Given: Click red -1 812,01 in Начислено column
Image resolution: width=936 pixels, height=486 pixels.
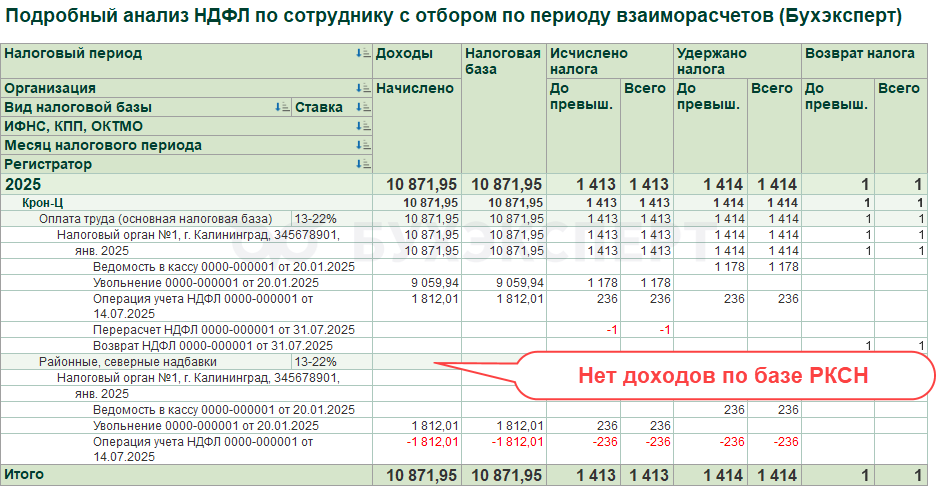Looking at the screenshot, I should coord(433,442).
